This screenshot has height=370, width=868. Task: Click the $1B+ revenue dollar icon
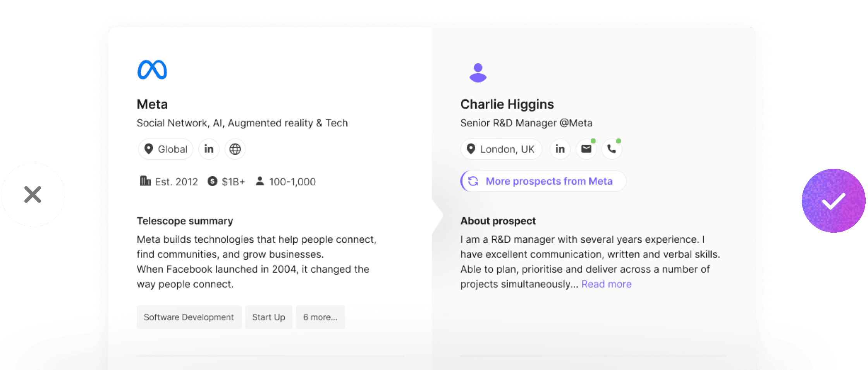tap(212, 181)
